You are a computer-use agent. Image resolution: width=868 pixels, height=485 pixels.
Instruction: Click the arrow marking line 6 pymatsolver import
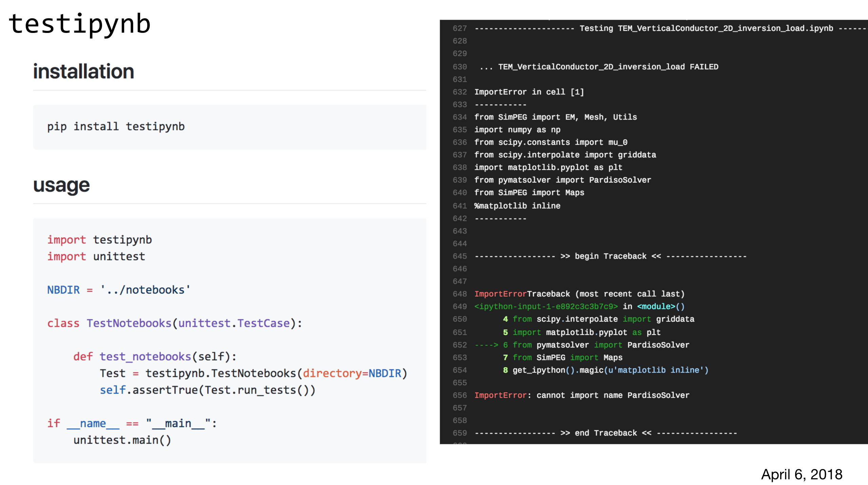486,345
